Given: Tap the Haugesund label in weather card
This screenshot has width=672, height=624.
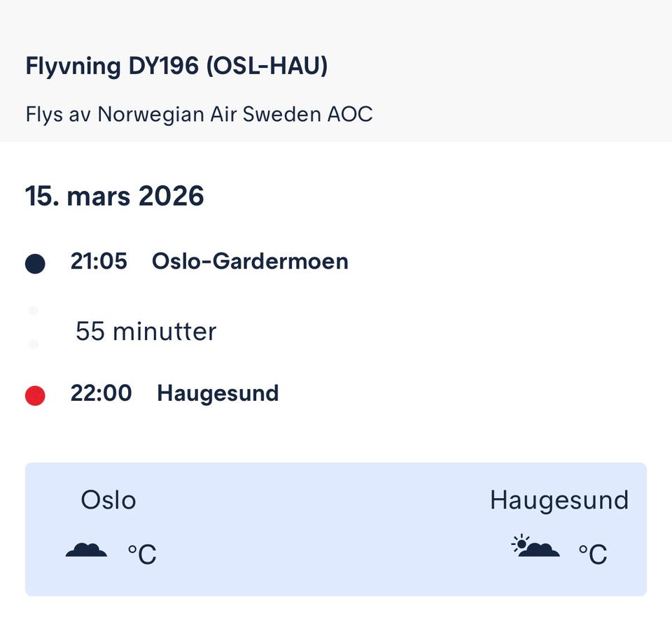Looking at the screenshot, I should pyautogui.click(x=559, y=500).
